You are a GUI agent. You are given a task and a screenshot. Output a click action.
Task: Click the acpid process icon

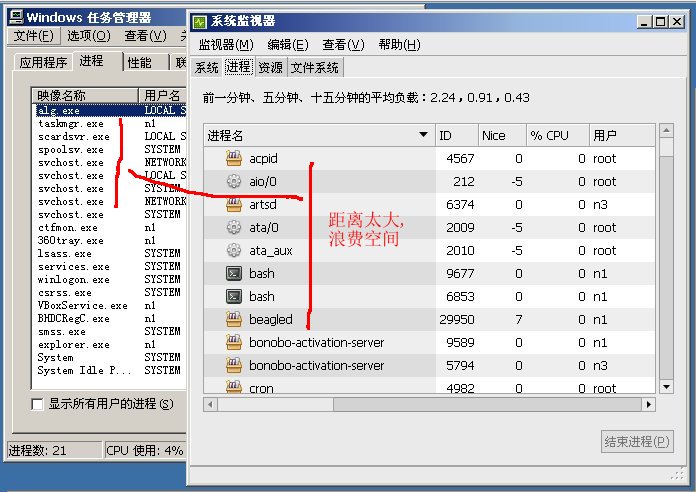click(234, 158)
